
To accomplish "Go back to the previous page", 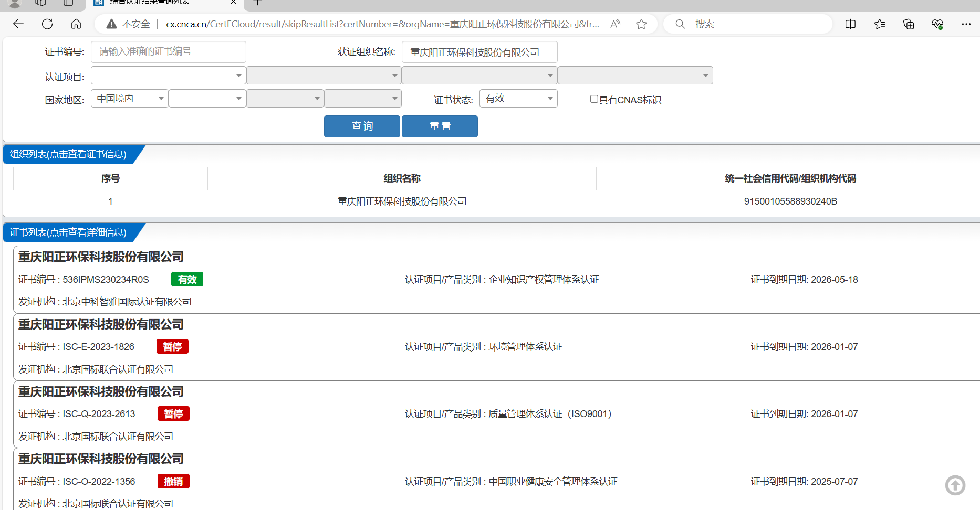I will (x=18, y=24).
